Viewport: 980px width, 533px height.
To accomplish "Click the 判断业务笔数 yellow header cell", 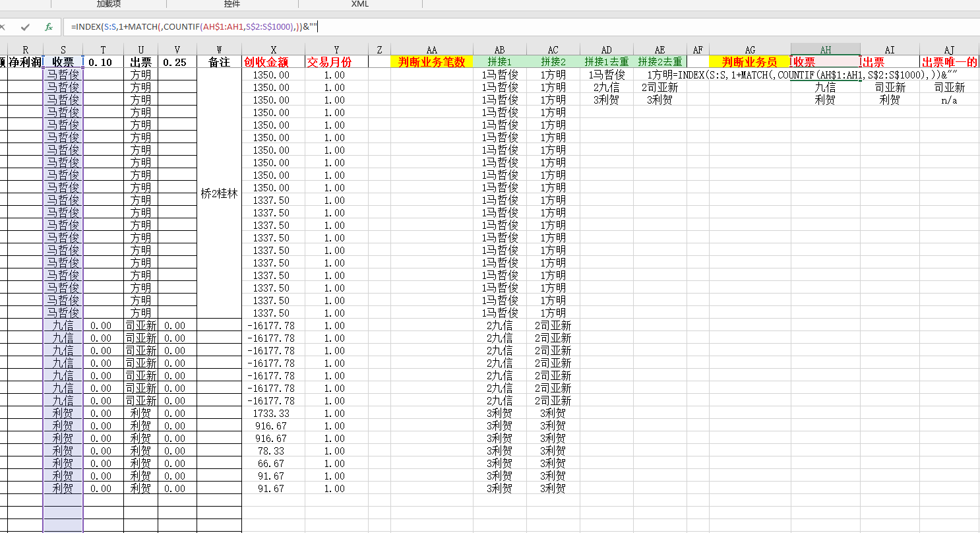I will point(432,62).
